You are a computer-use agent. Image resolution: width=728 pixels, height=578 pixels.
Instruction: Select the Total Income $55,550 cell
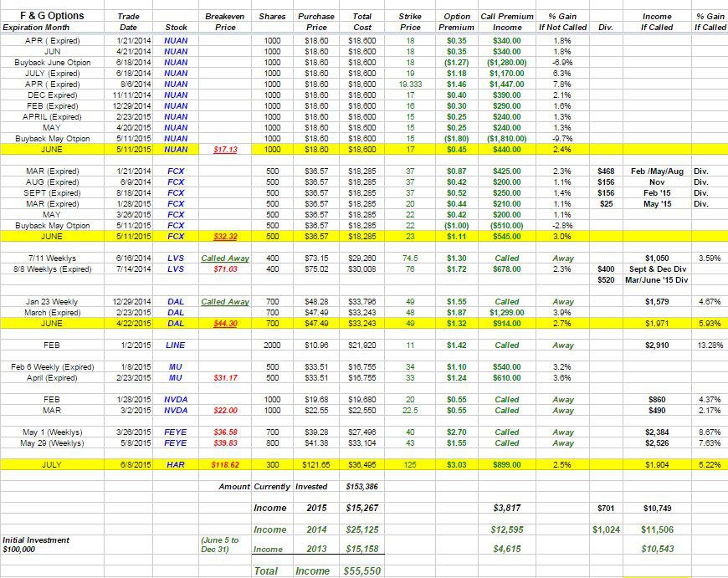click(x=362, y=571)
